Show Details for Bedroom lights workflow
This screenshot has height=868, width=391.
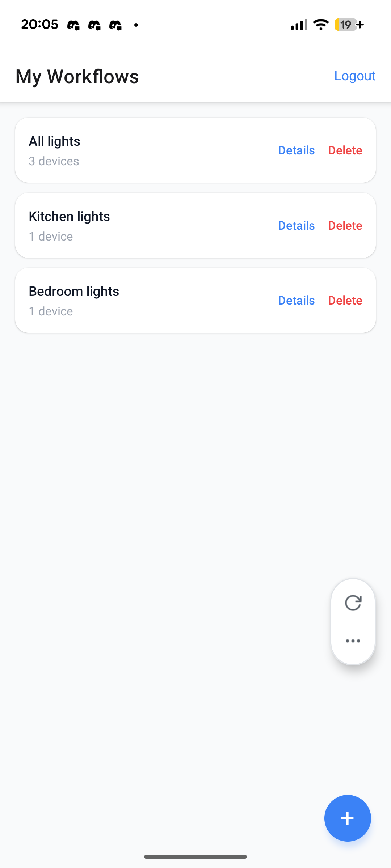pyautogui.click(x=296, y=301)
